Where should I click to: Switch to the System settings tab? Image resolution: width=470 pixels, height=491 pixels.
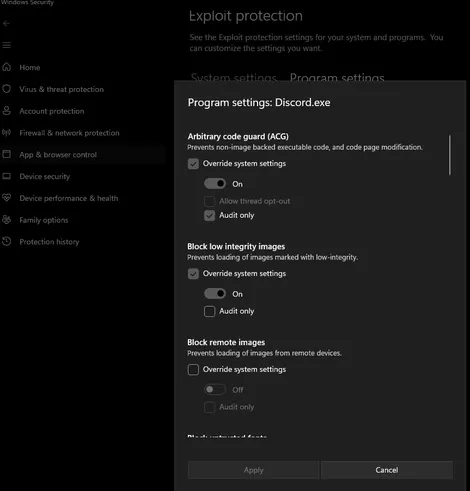pos(234,77)
